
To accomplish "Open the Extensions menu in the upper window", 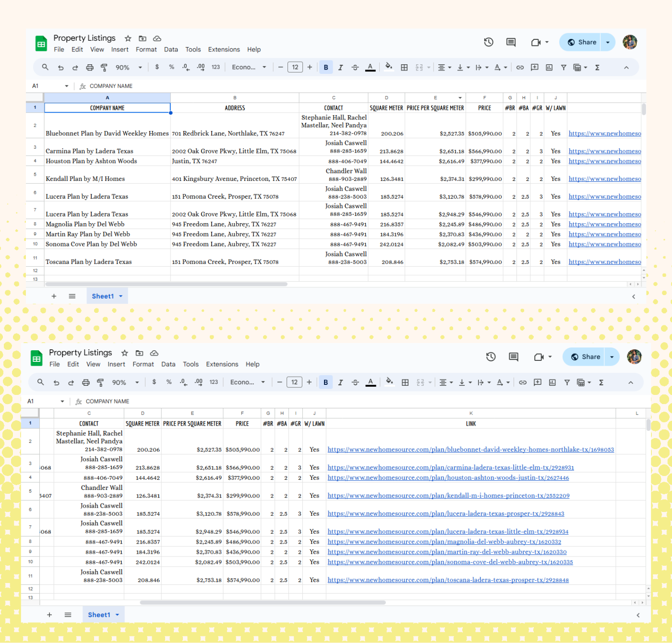I will click(x=224, y=49).
